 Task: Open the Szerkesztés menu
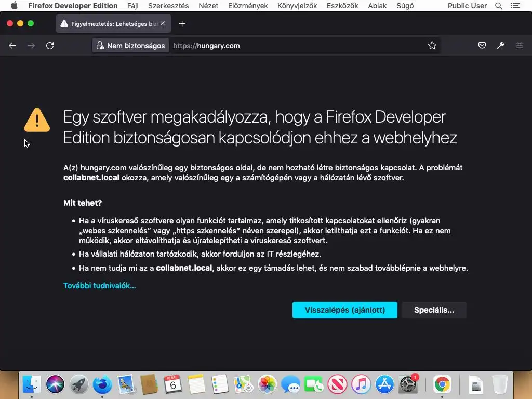(168, 6)
